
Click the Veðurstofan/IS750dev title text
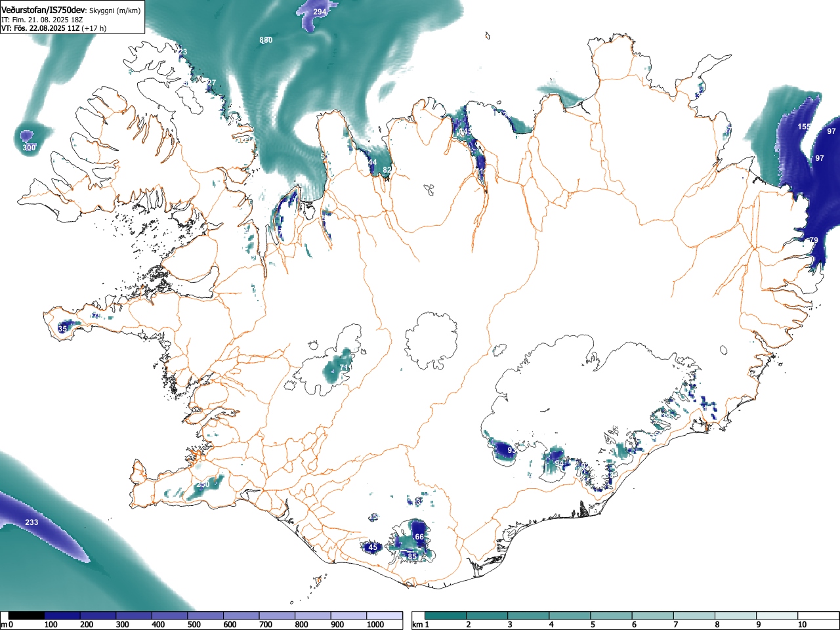tap(43, 10)
